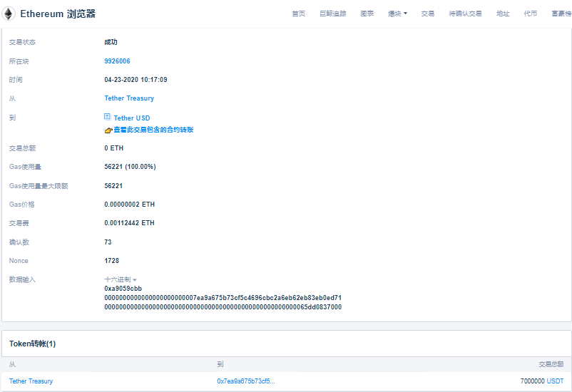The height and width of the screenshot is (392, 572).
Task: Select the timestamp 04-23-2020 10:17:09
Action: (136, 80)
